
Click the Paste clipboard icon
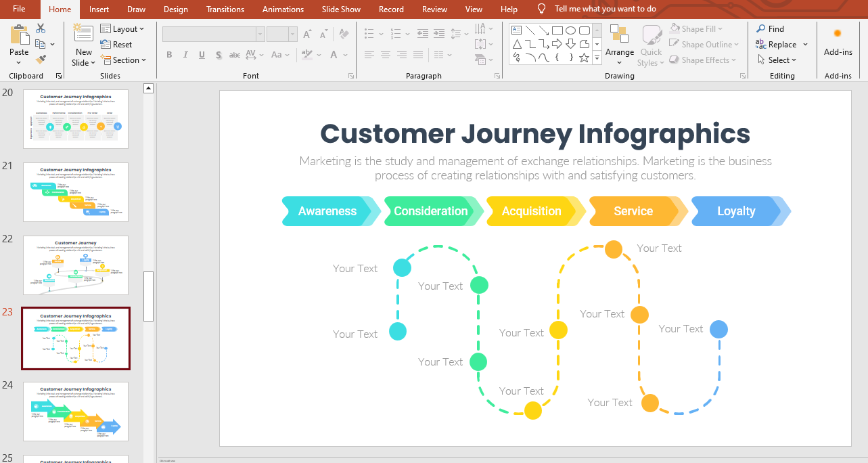[x=19, y=35]
